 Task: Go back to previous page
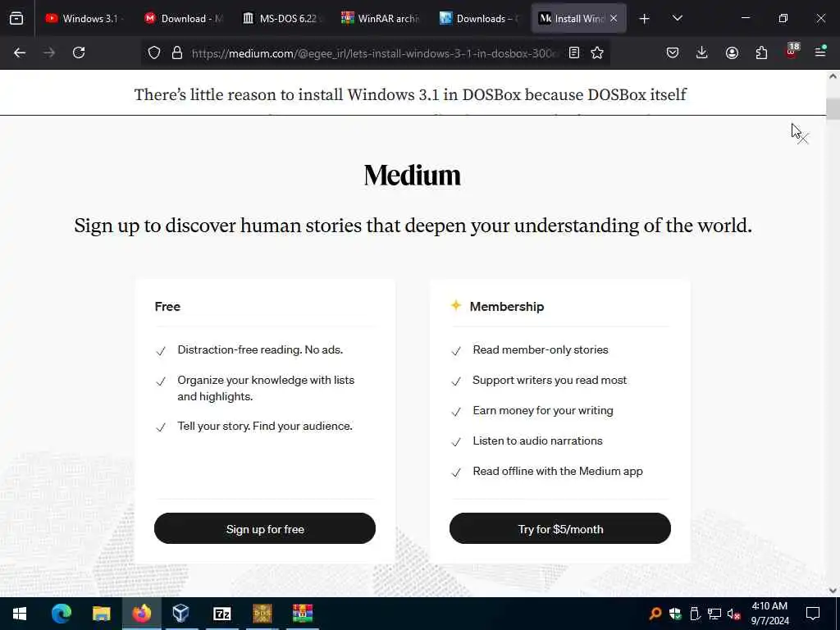(20, 52)
